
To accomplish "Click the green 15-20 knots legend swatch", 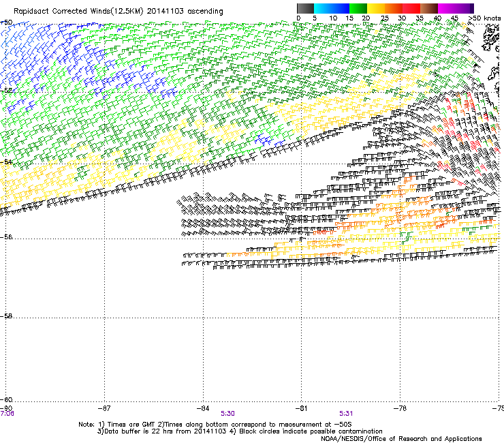I will click(358, 8).
